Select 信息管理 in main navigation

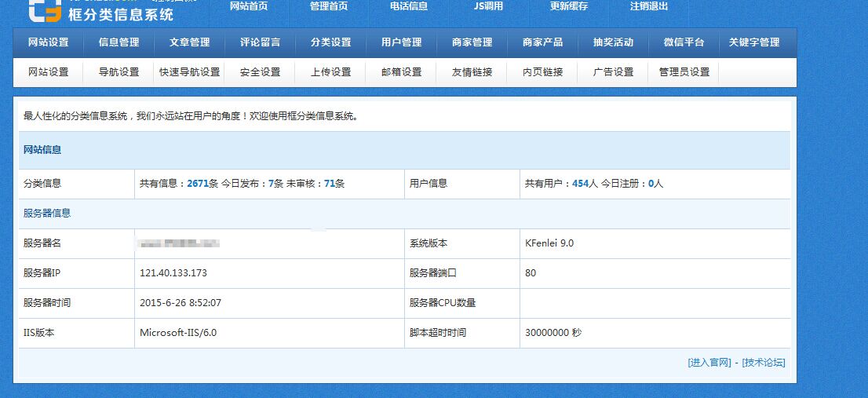tap(119, 42)
